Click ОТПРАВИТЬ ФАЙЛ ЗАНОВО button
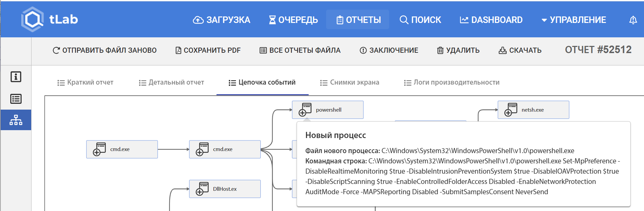The width and height of the screenshot is (644, 211). [104, 50]
